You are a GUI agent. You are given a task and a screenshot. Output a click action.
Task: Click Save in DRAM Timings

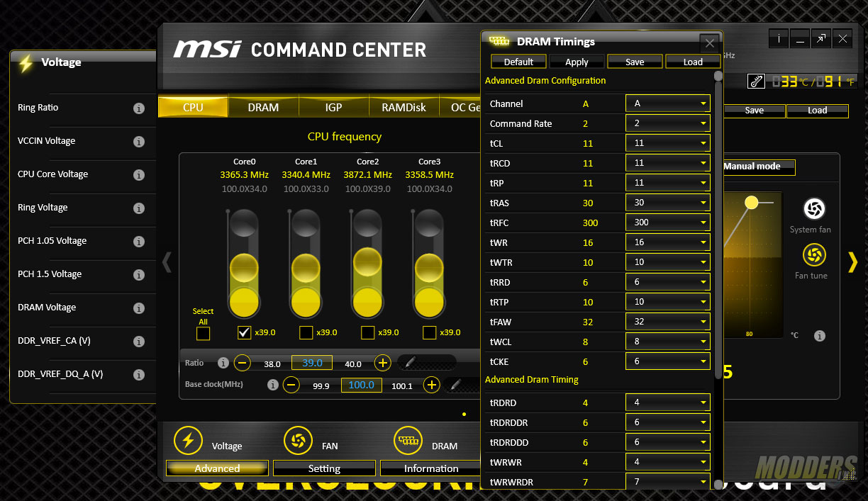[x=635, y=62]
